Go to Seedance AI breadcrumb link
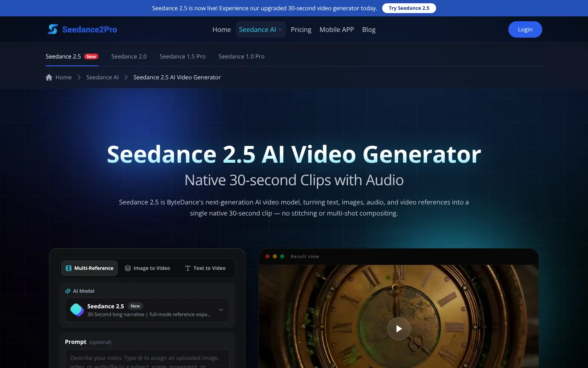 102,77
